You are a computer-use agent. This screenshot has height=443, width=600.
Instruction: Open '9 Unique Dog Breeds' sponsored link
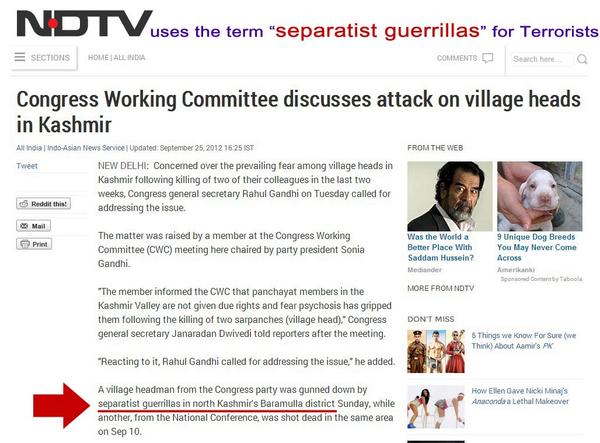coord(536,247)
